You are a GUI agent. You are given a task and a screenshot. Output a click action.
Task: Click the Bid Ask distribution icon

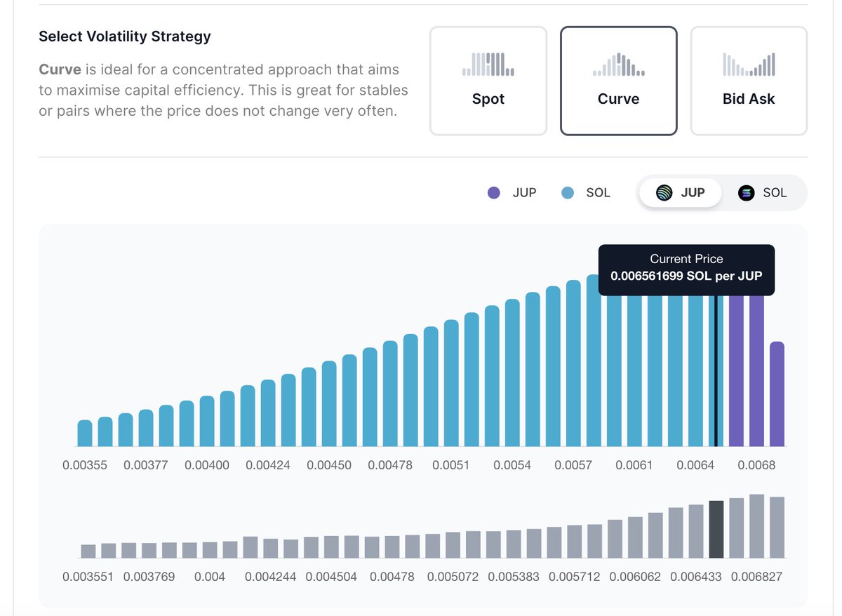point(749,65)
